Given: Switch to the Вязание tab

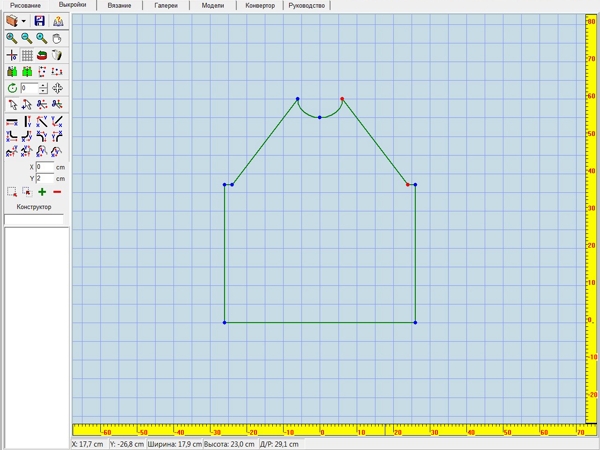Looking at the screenshot, I should point(119,5).
